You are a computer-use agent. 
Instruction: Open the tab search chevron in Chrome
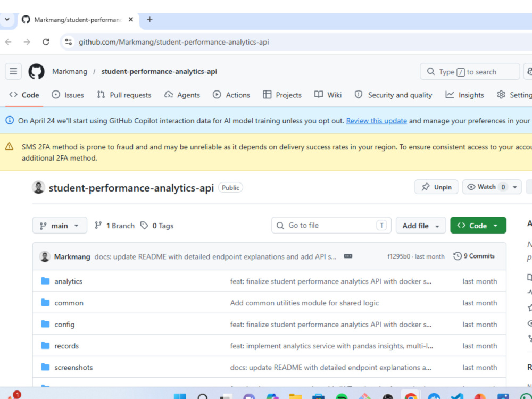tap(7, 20)
